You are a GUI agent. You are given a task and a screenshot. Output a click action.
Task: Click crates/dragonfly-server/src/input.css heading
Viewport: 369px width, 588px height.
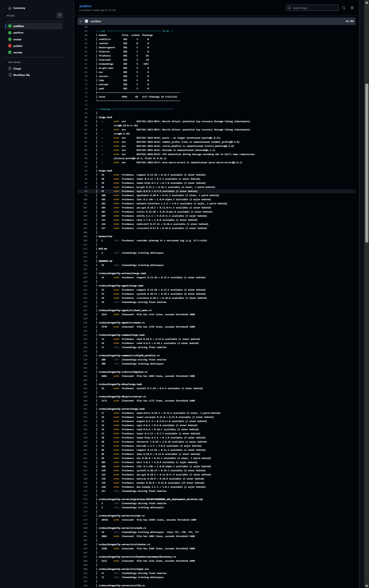coord(123,569)
